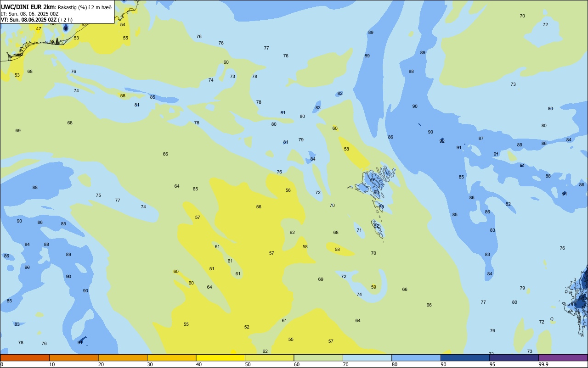This screenshot has height=368, width=588.
Task: Click the legend tick label '40'
Action: point(199,364)
